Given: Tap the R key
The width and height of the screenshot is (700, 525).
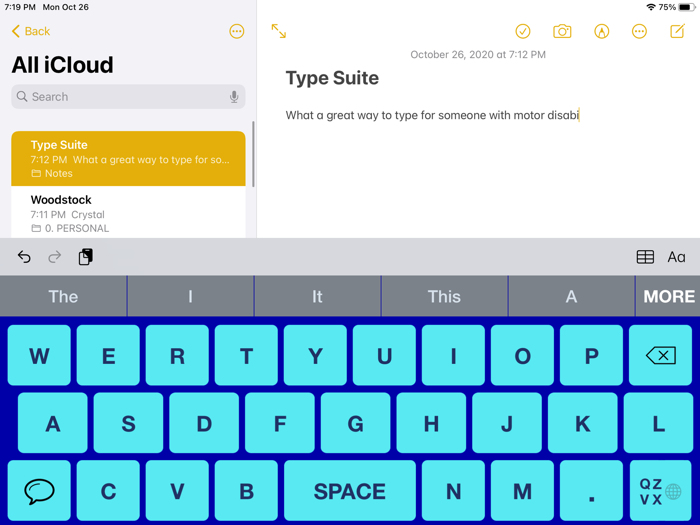Looking at the screenshot, I should pos(177,355).
